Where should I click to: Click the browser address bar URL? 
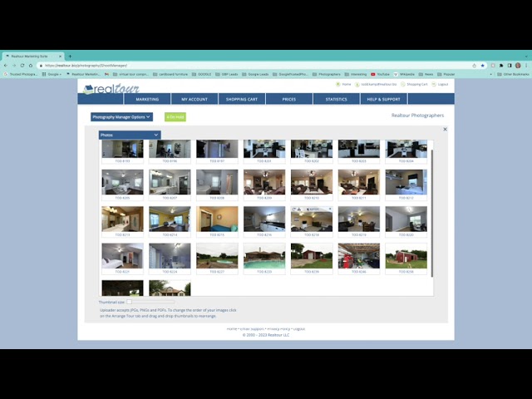coord(86,66)
